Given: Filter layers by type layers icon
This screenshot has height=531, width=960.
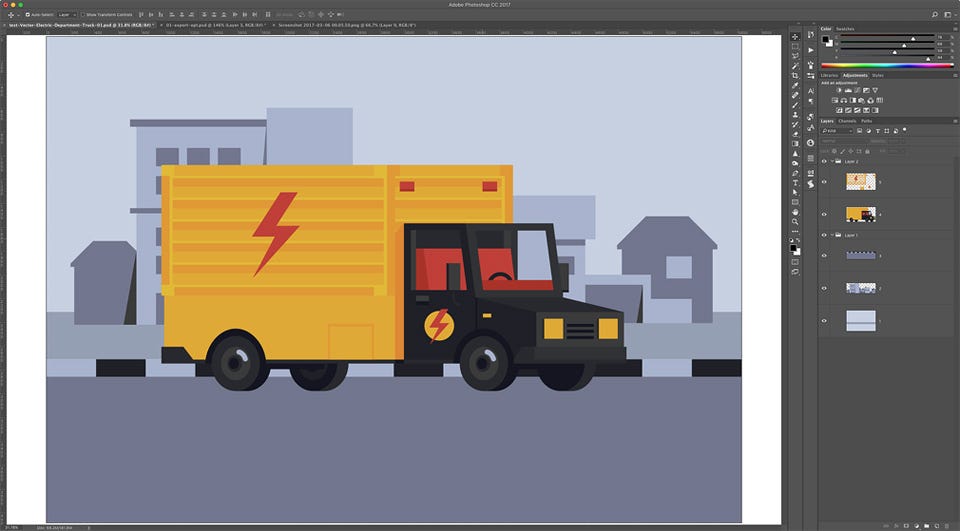Looking at the screenshot, I should [878, 130].
